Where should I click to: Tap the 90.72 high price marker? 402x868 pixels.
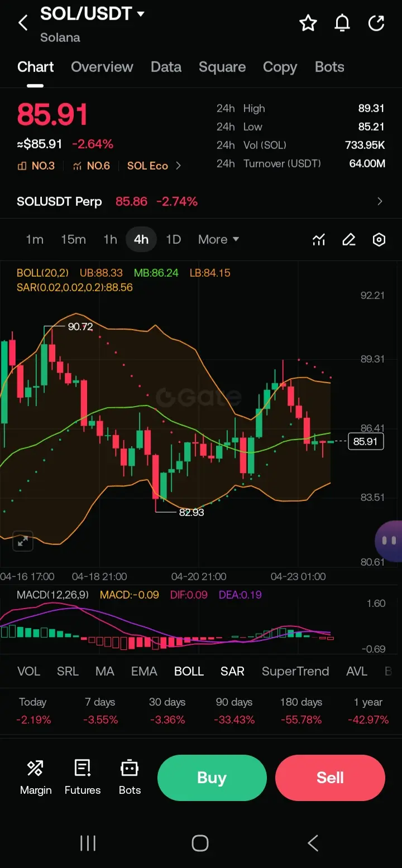point(80,326)
